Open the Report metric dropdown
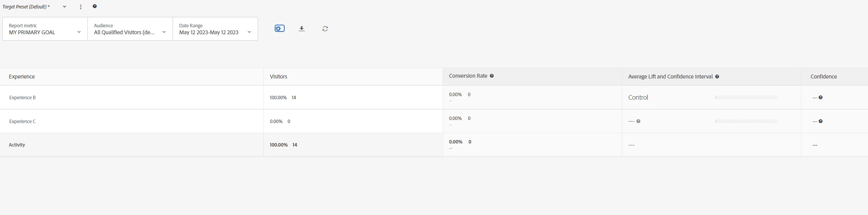This screenshot has width=868, height=215. click(45, 29)
